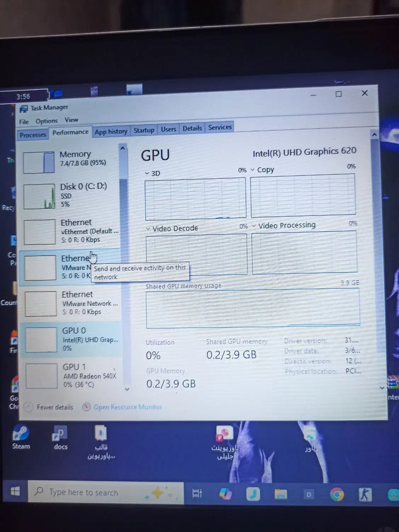Launch Google Chrome from the taskbar
Image resolution: width=399 pixels, height=532 pixels.
point(337,494)
